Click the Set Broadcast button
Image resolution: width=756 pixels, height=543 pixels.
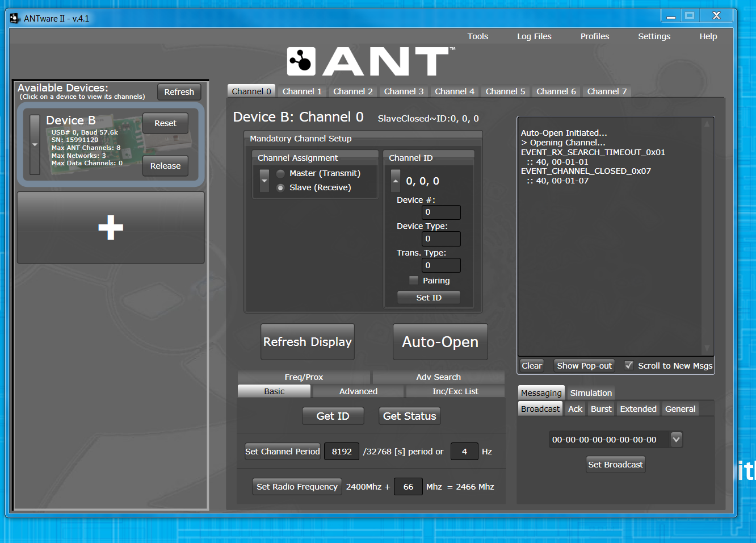[616, 465]
